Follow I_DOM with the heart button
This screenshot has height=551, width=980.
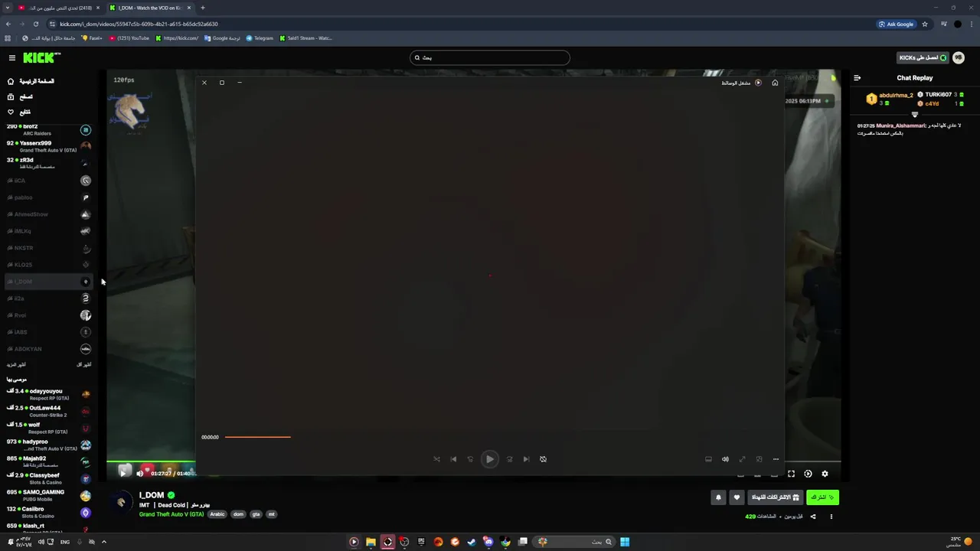(x=737, y=497)
